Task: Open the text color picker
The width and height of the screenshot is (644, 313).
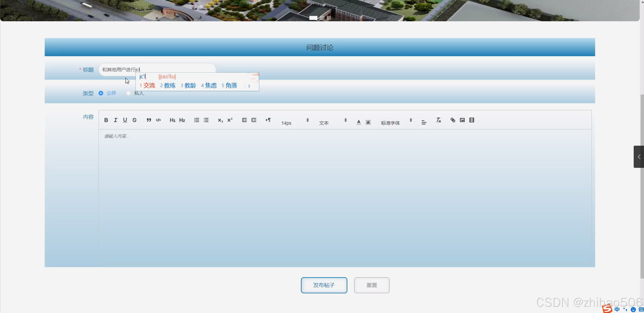Action: [359, 122]
